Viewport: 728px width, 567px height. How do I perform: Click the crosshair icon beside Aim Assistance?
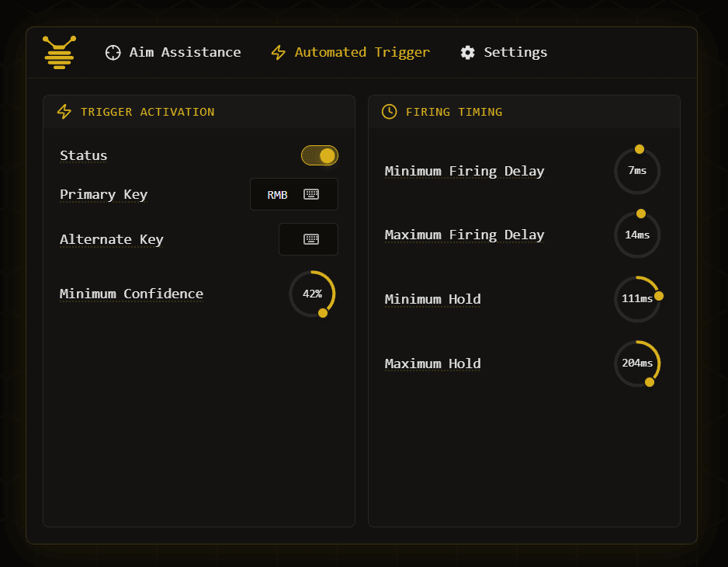point(113,52)
